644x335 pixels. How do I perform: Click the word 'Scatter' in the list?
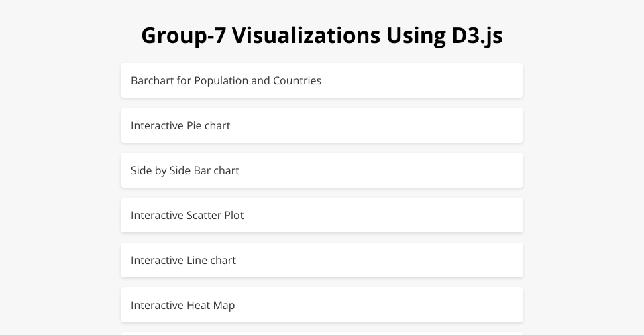[x=204, y=215]
